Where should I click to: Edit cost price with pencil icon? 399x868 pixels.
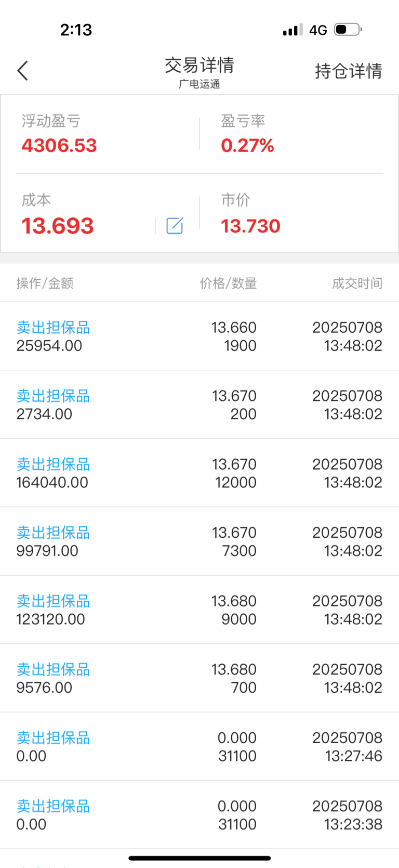point(175,226)
